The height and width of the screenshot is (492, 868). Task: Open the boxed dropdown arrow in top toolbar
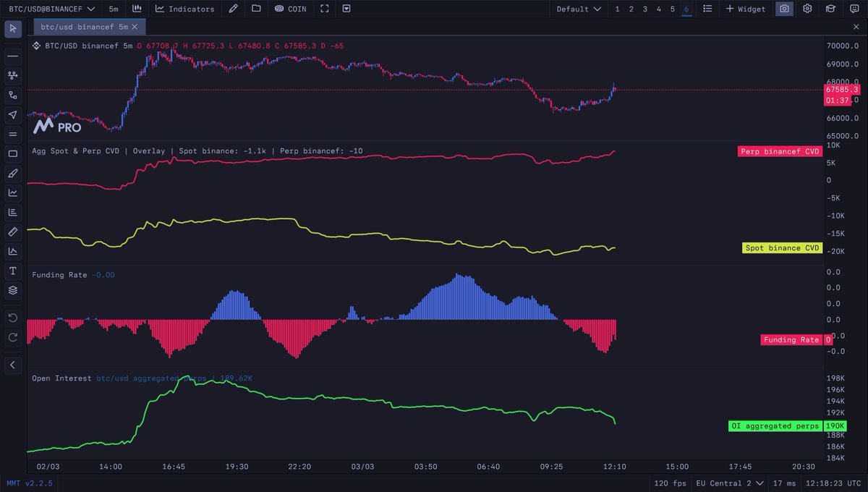[347, 9]
